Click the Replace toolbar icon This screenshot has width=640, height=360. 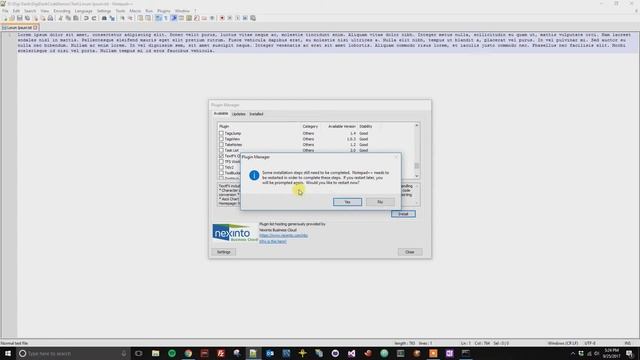point(112,18)
